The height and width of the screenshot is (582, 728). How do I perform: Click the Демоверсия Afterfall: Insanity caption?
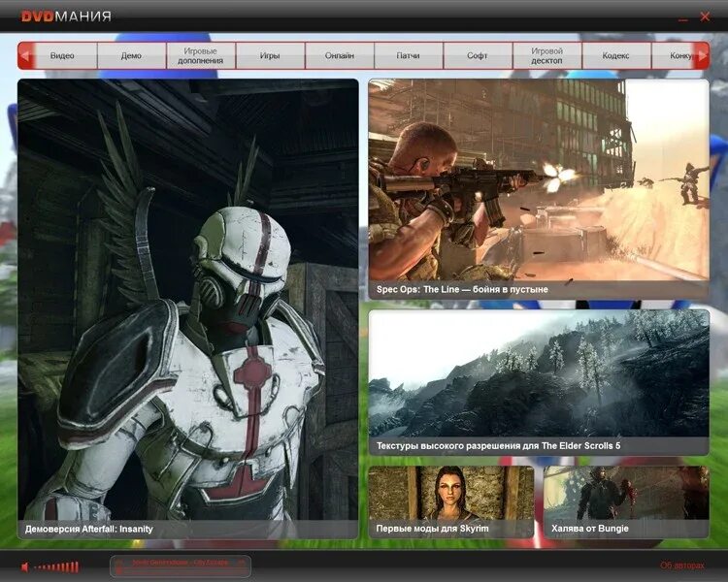88,529
